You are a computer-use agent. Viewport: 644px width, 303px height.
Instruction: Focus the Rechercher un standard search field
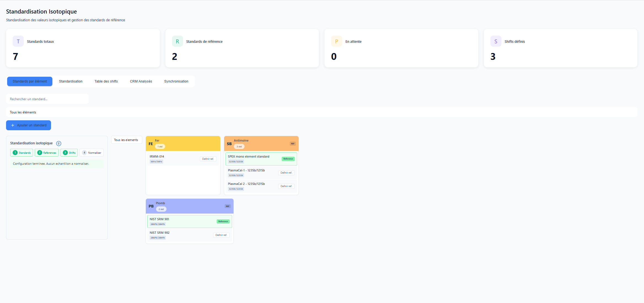coord(47,99)
